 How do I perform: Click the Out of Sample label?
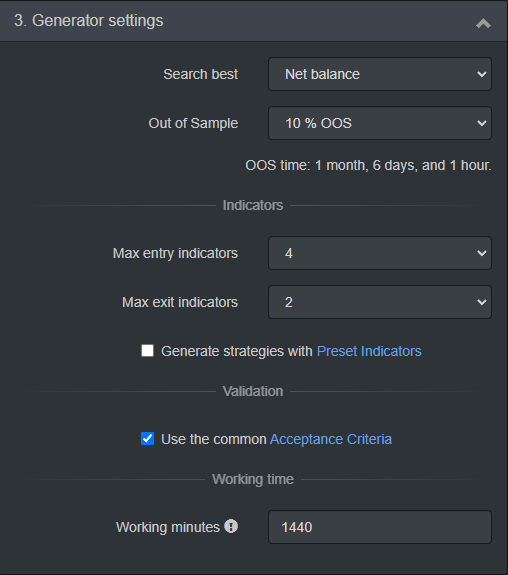[193, 123]
